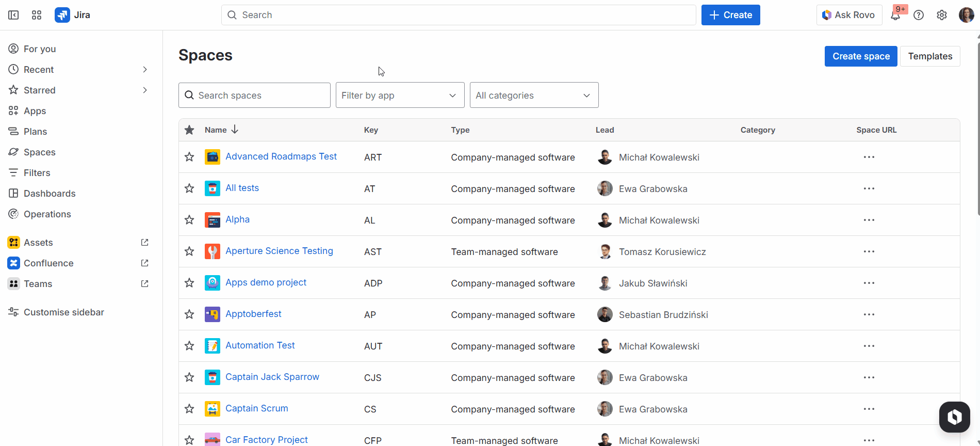Click lead Tomasz Korusiewicz
Viewport: 980px width, 446px height.
point(662,252)
